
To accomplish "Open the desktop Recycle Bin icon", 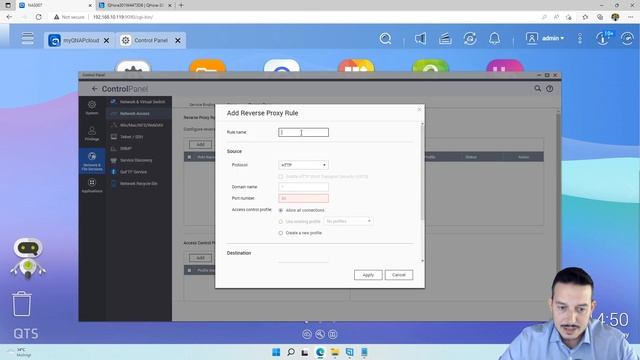I will [21, 304].
